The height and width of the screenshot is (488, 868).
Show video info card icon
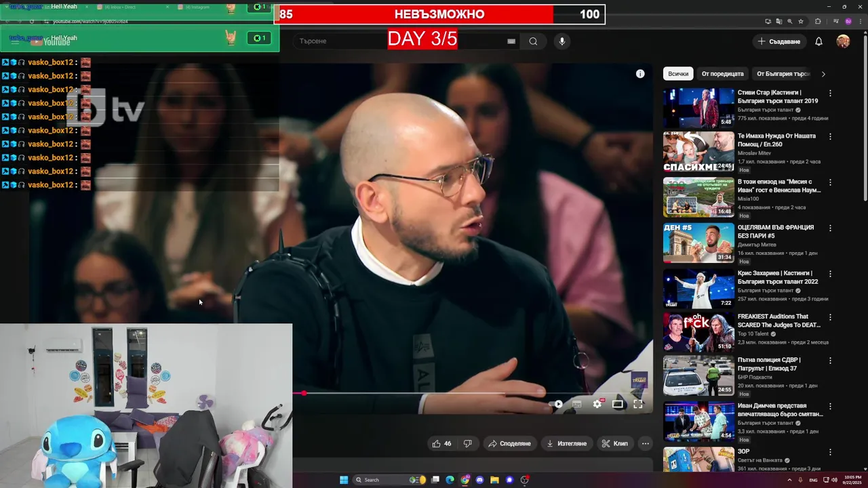(640, 74)
